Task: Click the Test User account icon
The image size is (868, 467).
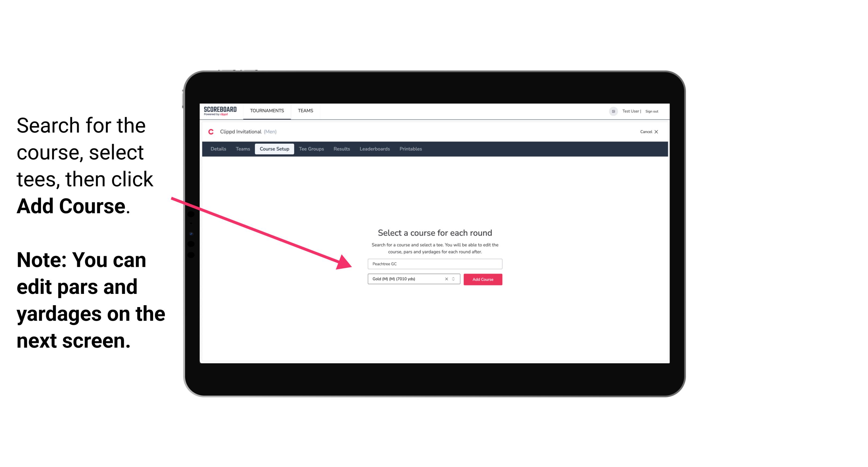Action: click(612, 111)
